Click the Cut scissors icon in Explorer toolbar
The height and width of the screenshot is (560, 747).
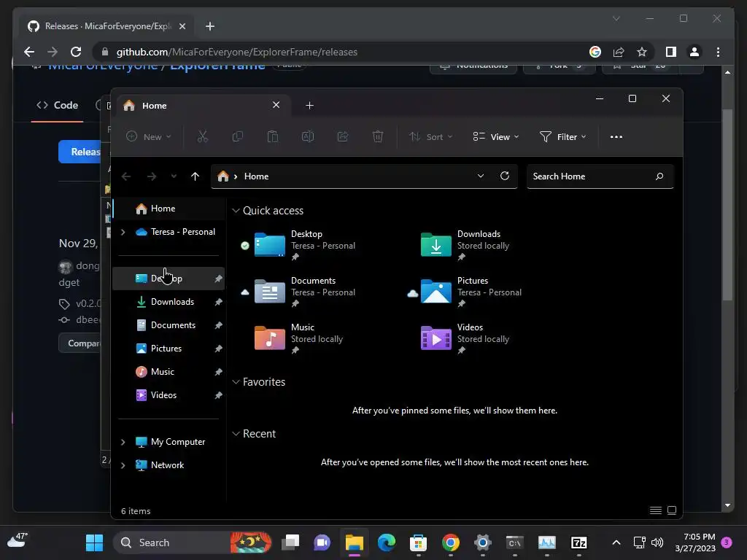203,136
